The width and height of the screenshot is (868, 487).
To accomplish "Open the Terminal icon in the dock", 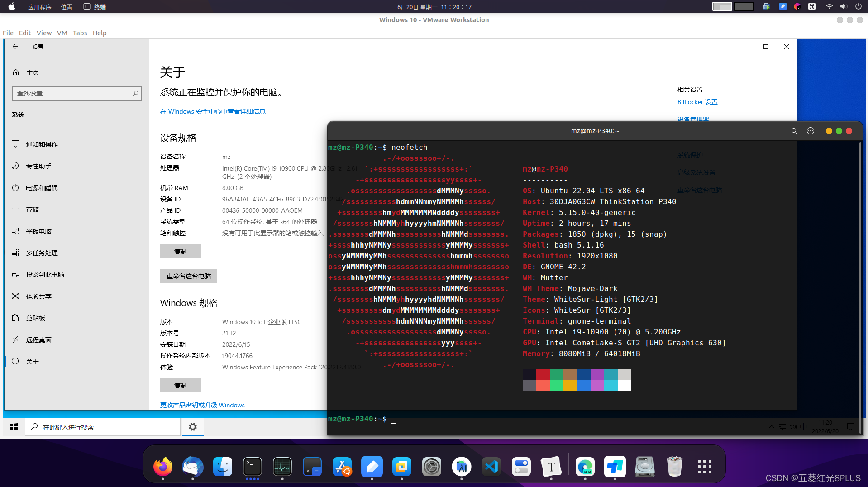I will click(253, 466).
